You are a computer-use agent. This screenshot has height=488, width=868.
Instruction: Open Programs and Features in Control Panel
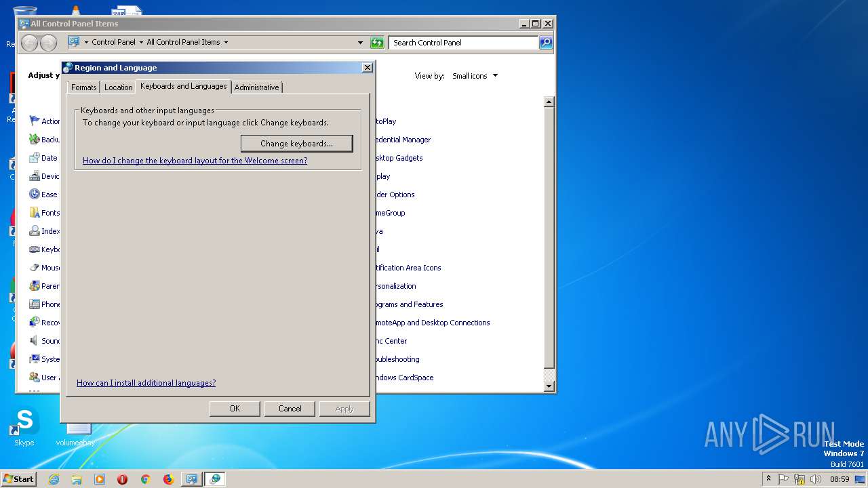pos(408,304)
